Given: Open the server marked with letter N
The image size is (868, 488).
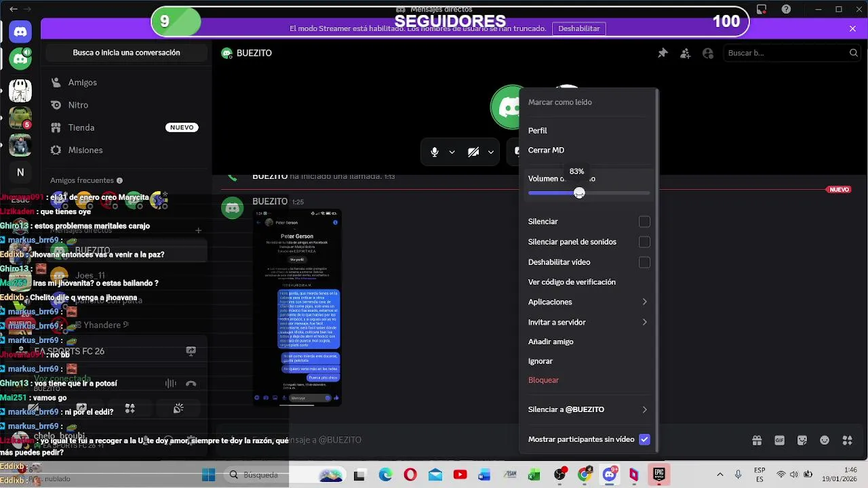Looking at the screenshot, I should (20, 172).
